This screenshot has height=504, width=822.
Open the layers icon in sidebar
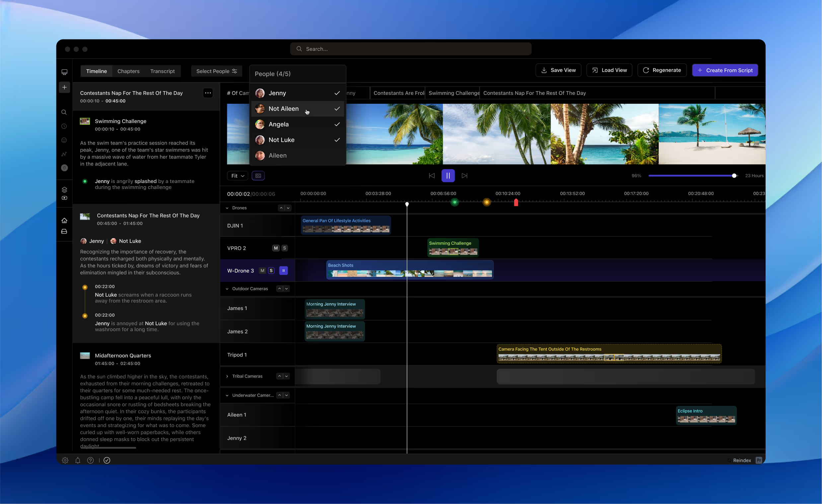[x=64, y=190]
